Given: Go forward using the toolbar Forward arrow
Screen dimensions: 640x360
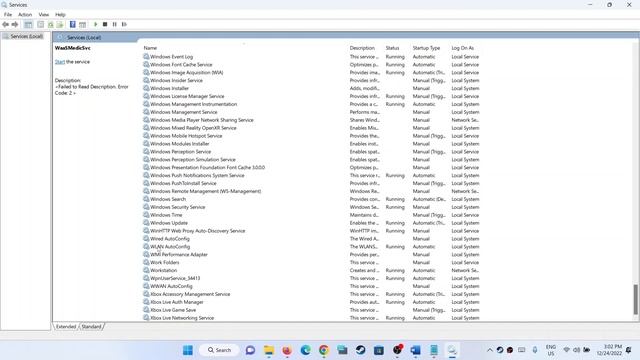Looking at the screenshot, I should click(15, 24).
